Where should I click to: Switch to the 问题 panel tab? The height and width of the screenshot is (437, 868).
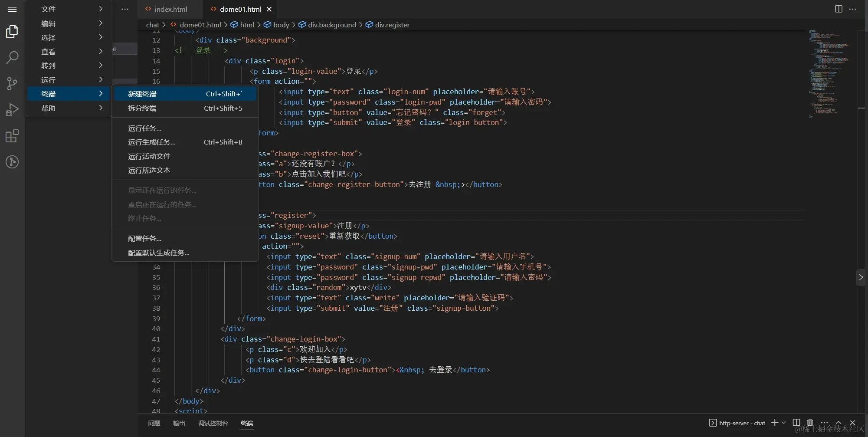(x=154, y=423)
